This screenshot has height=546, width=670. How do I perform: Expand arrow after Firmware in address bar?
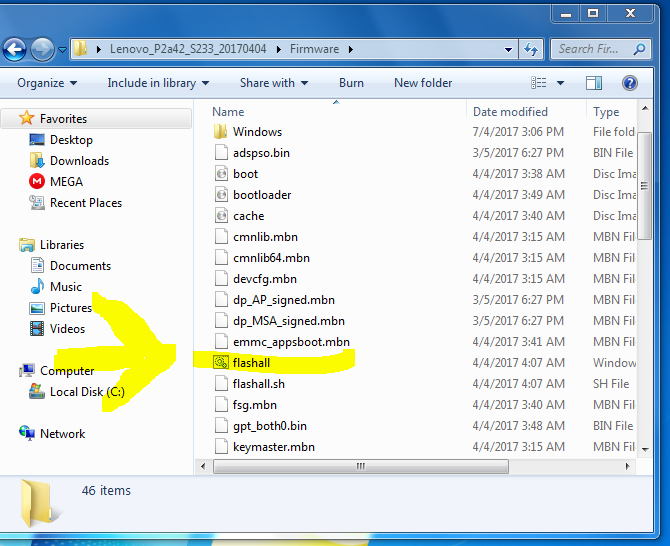click(351, 50)
